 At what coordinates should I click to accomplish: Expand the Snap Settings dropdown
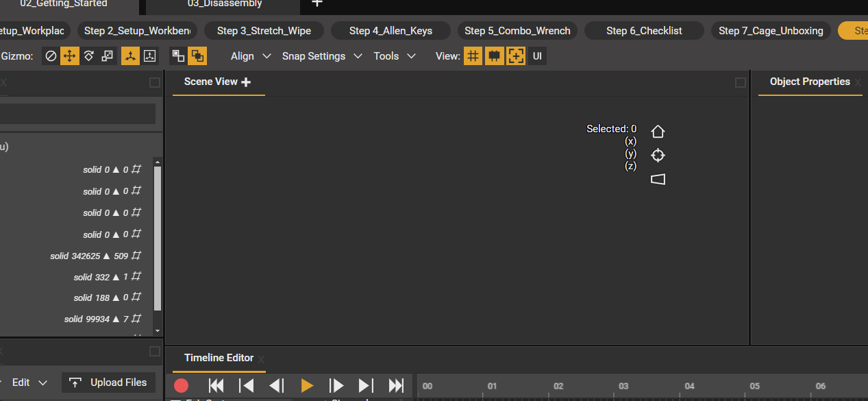coord(321,56)
